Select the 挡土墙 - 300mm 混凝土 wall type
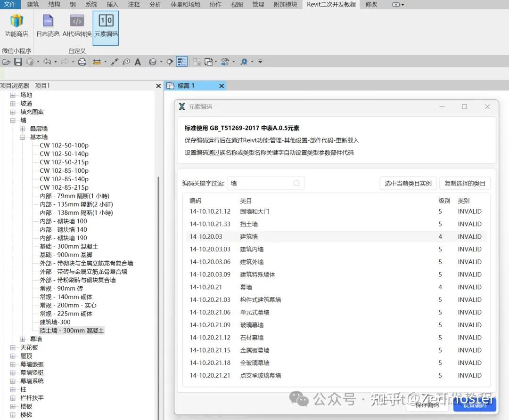This screenshot has height=420, width=509. (72, 330)
